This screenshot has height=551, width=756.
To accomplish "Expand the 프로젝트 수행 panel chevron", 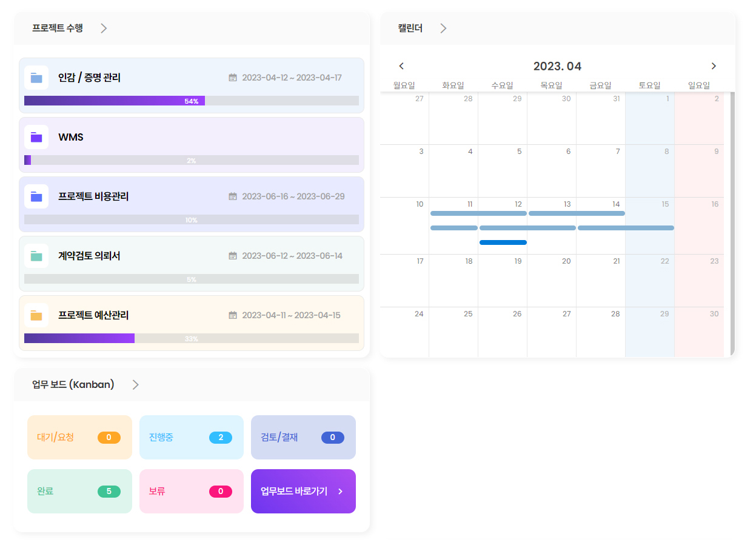I will pyautogui.click(x=104, y=28).
